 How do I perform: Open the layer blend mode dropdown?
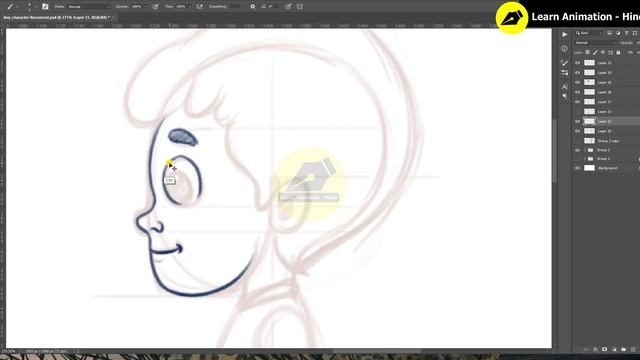click(x=596, y=43)
